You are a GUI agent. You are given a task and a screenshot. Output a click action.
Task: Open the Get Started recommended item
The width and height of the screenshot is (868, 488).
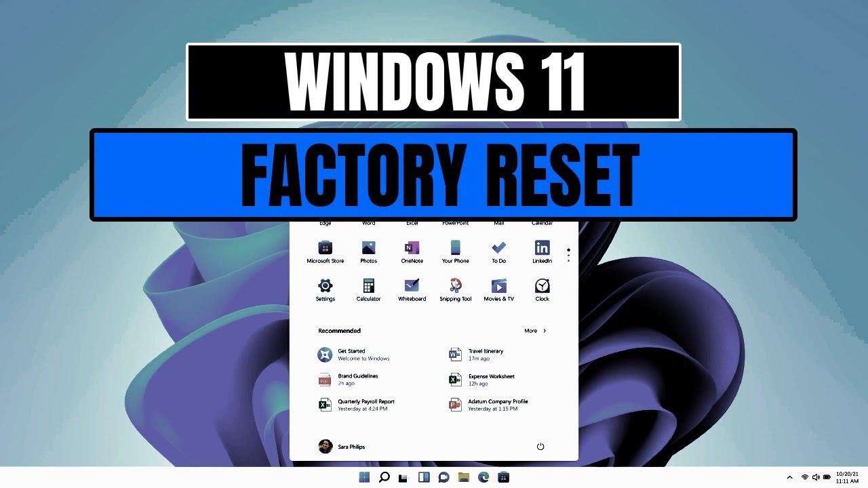353,354
